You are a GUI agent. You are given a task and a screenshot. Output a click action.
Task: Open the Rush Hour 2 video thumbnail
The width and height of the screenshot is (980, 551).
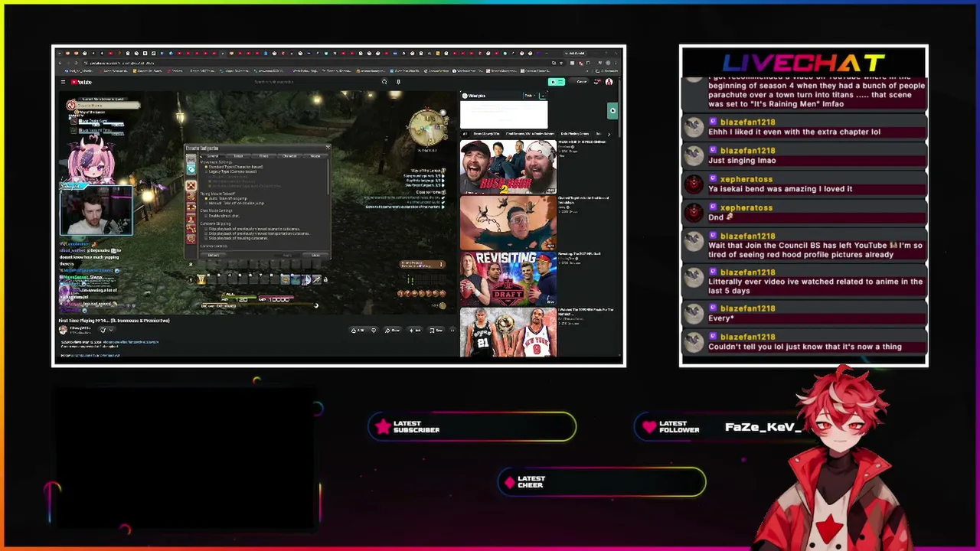coord(508,168)
